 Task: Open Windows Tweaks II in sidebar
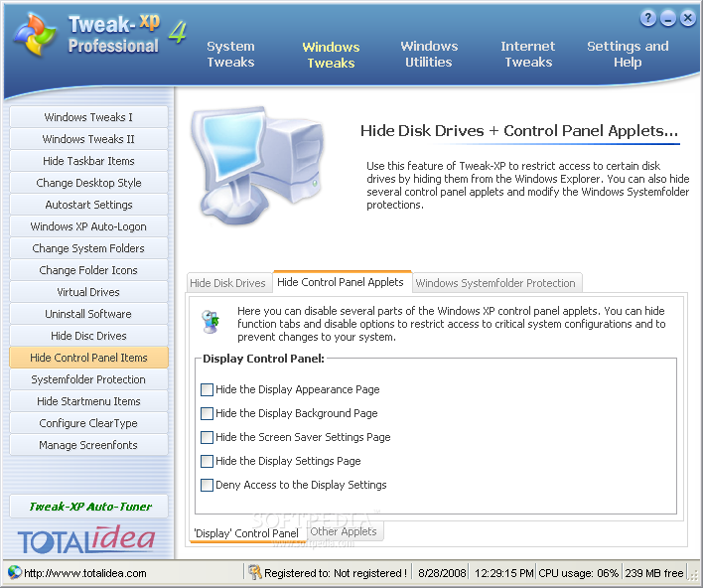(x=88, y=139)
